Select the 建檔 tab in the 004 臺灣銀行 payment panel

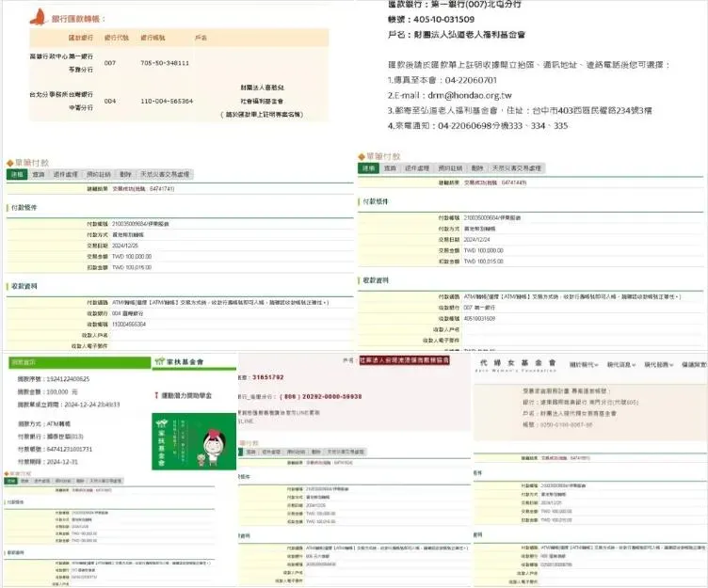[x=17, y=174]
